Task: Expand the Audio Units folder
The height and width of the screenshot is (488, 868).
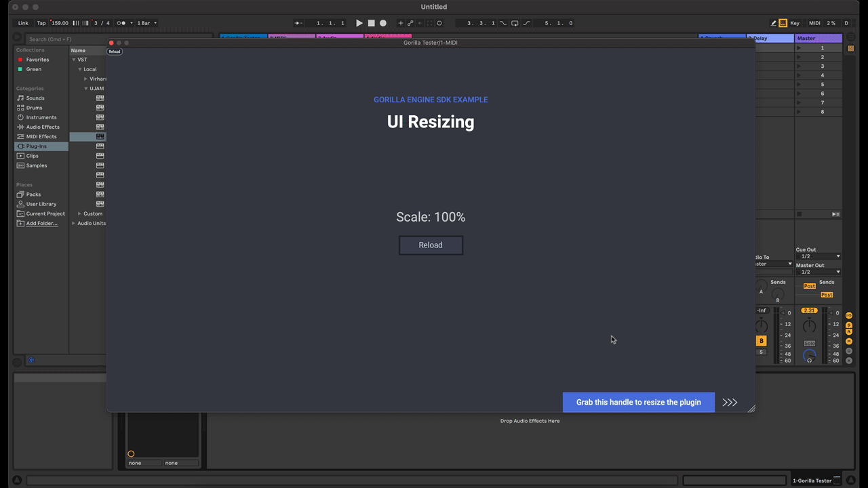Action: pyautogui.click(x=74, y=223)
